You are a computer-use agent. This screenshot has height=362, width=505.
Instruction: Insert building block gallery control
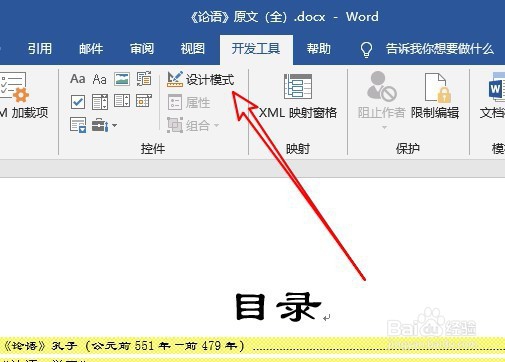[x=144, y=79]
